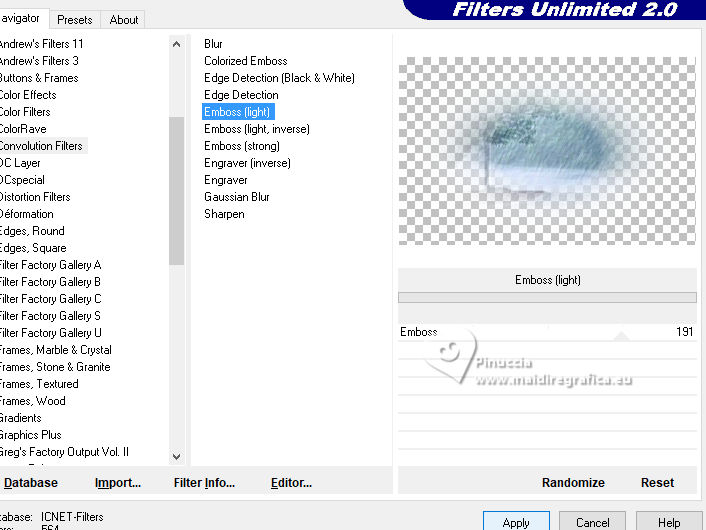Select Color Effects category
Viewport: 706px width, 530px height.
[x=28, y=95]
